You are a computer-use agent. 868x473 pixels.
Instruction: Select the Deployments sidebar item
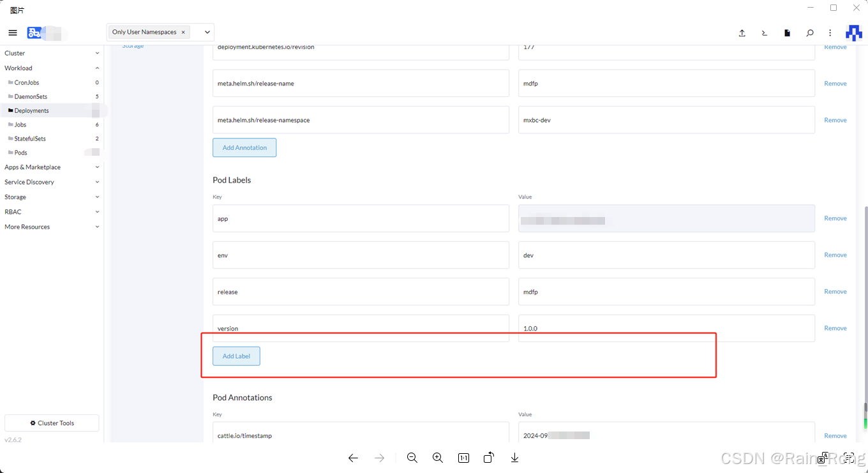[30, 110]
